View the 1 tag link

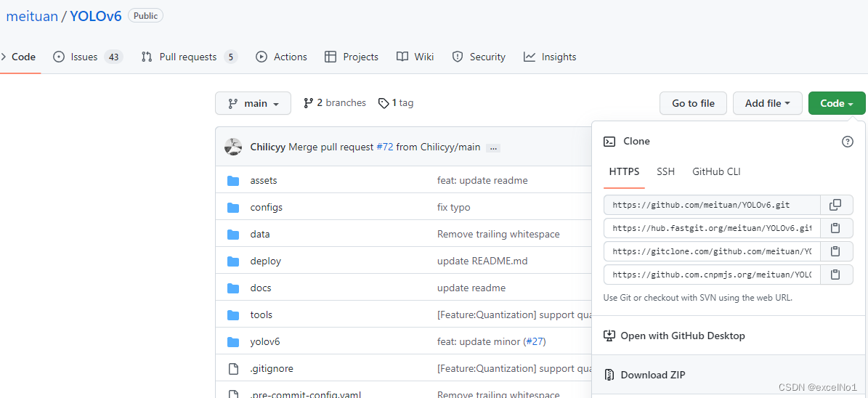[x=395, y=103]
